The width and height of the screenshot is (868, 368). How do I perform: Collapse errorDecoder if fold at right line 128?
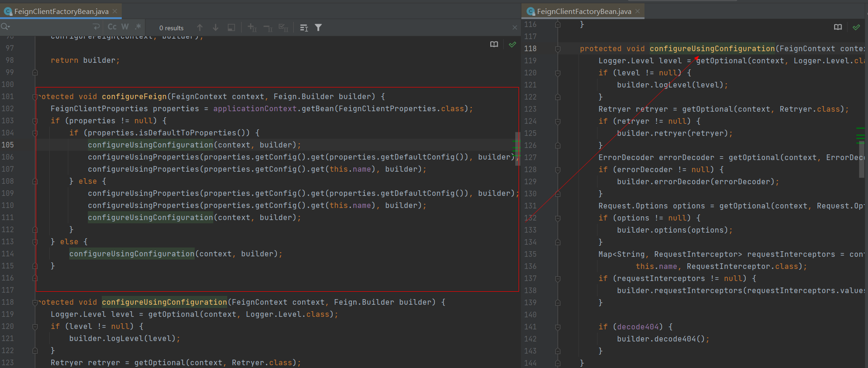point(558,170)
